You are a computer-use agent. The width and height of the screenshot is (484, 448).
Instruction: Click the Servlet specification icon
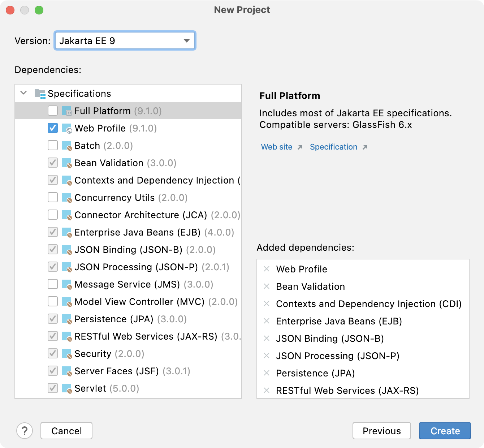coord(68,388)
